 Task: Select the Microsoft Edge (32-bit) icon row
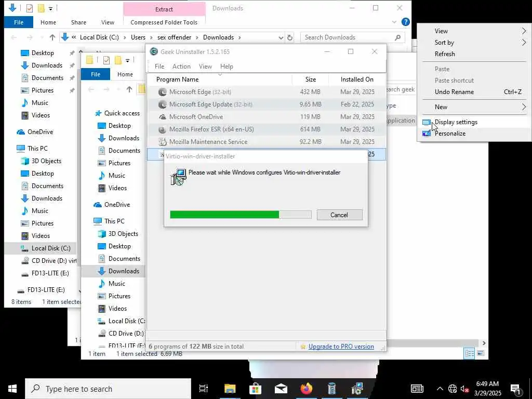pos(163,92)
